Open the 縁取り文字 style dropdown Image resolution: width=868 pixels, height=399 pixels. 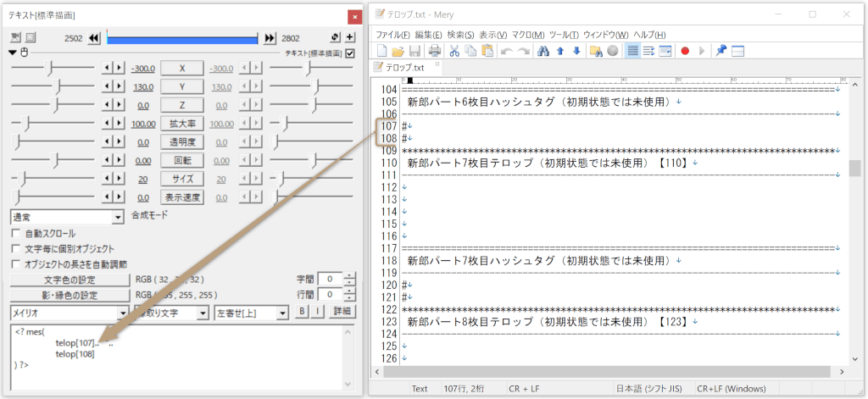172,313
